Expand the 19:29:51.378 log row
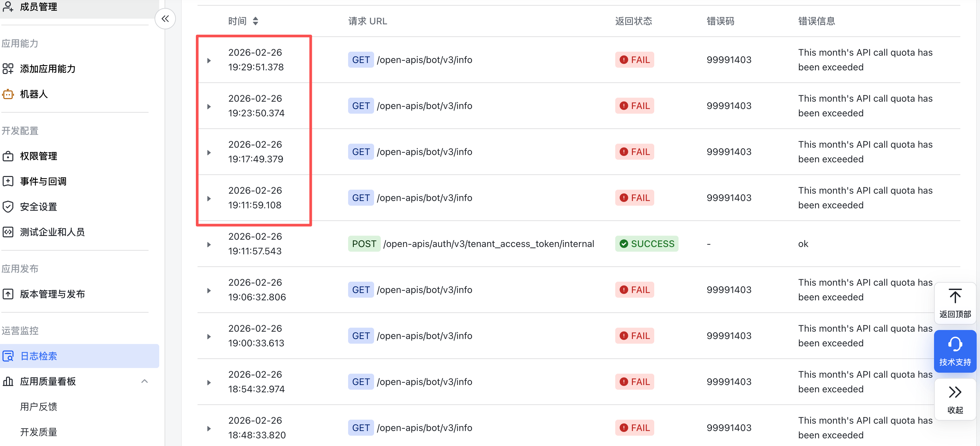The width and height of the screenshot is (980, 446). tap(209, 61)
